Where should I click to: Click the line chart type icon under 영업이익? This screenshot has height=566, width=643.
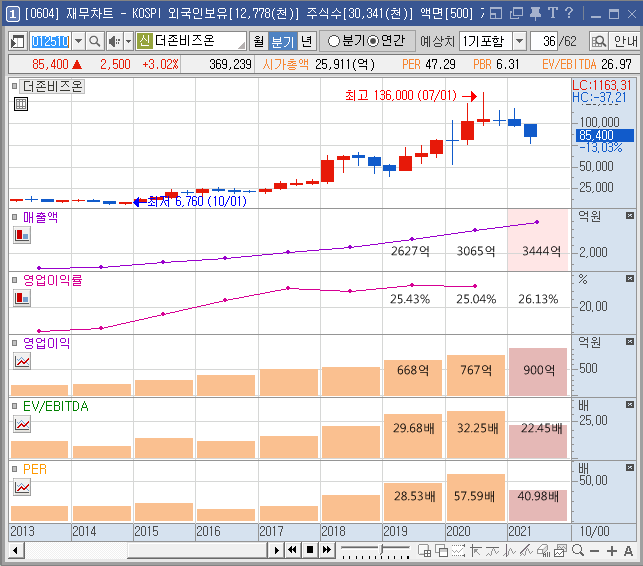tap(22, 361)
